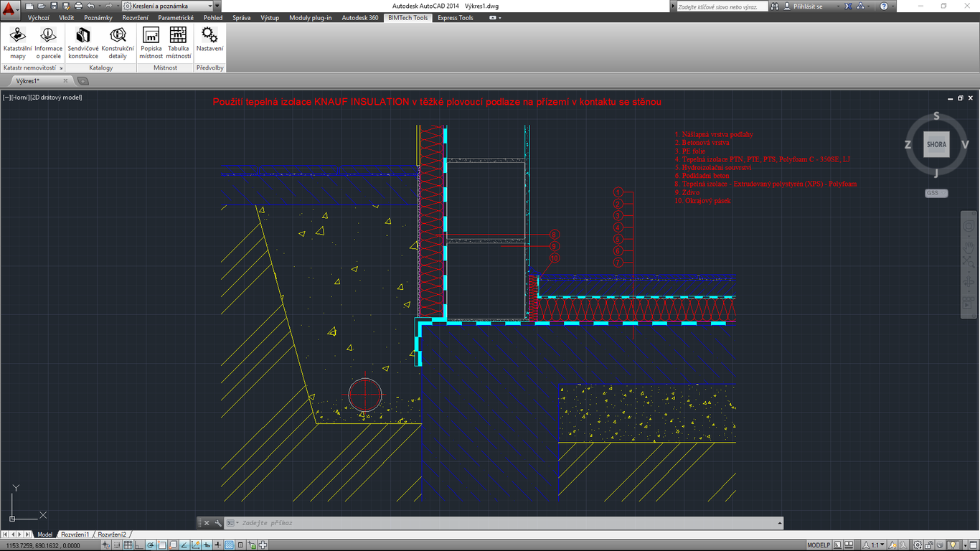Open the Katastrální mapy tool

click(17, 42)
